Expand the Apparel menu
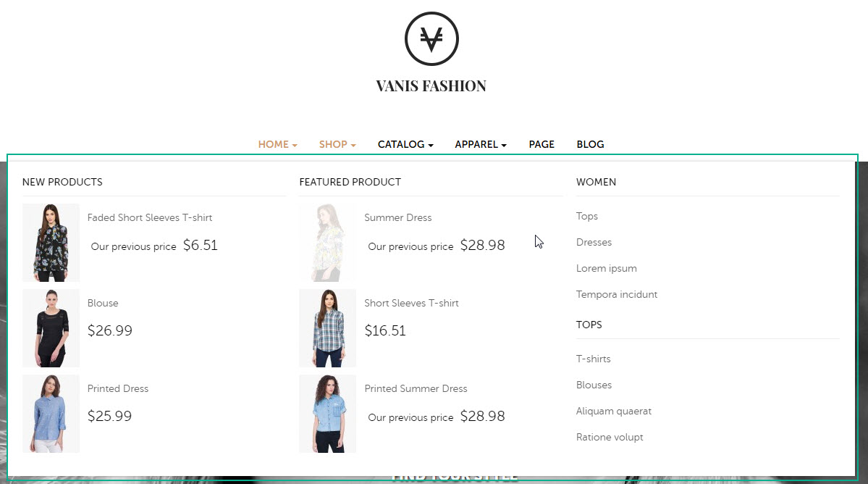868x484 pixels. coord(481,144)
